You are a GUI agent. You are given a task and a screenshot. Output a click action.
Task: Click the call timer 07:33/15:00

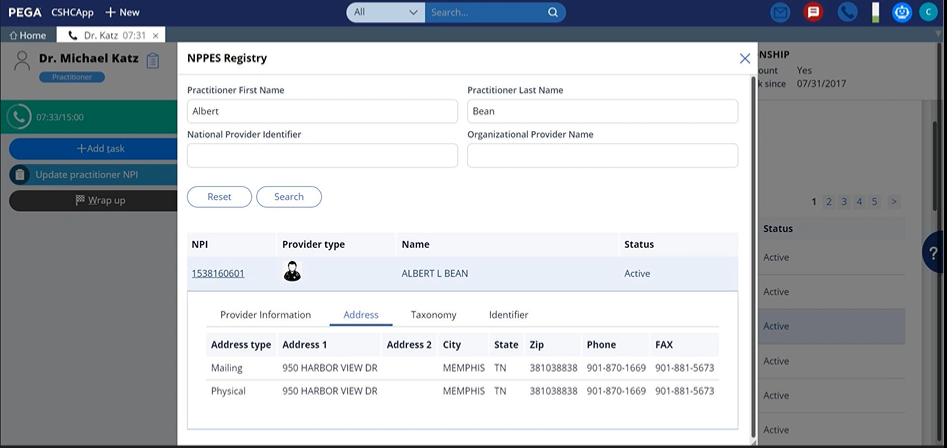click(60, 117)
